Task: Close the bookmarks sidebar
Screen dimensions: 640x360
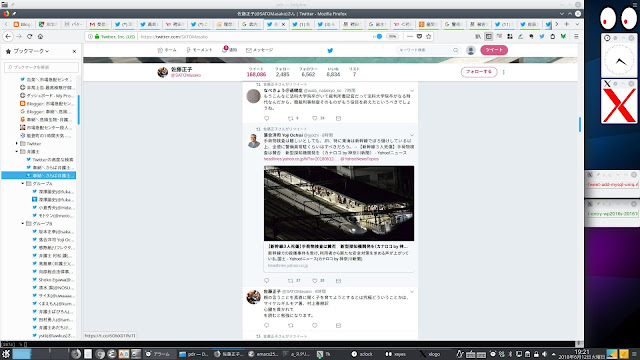Action: pyautogui.click(x=74, y=51)
